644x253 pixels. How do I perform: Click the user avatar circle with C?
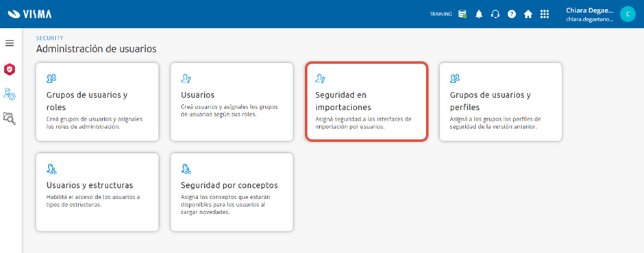(x=628, y=14)
